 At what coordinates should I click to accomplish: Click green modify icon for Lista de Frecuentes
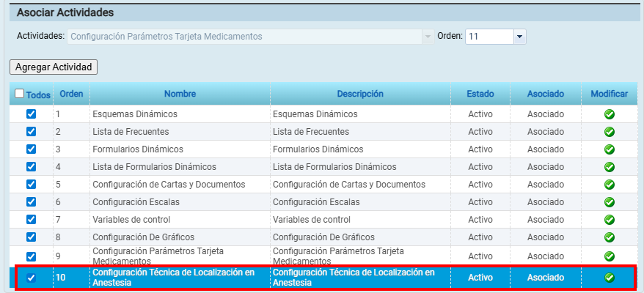609,132
